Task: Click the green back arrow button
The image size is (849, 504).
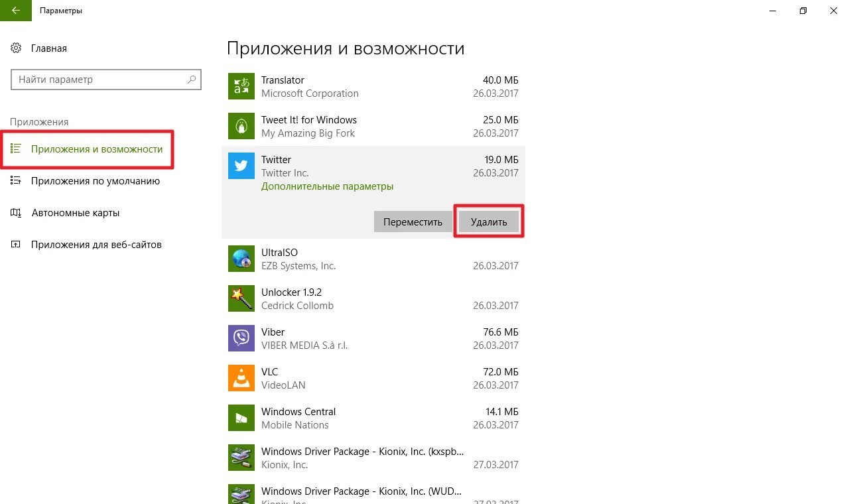Action: coord(16,11)
